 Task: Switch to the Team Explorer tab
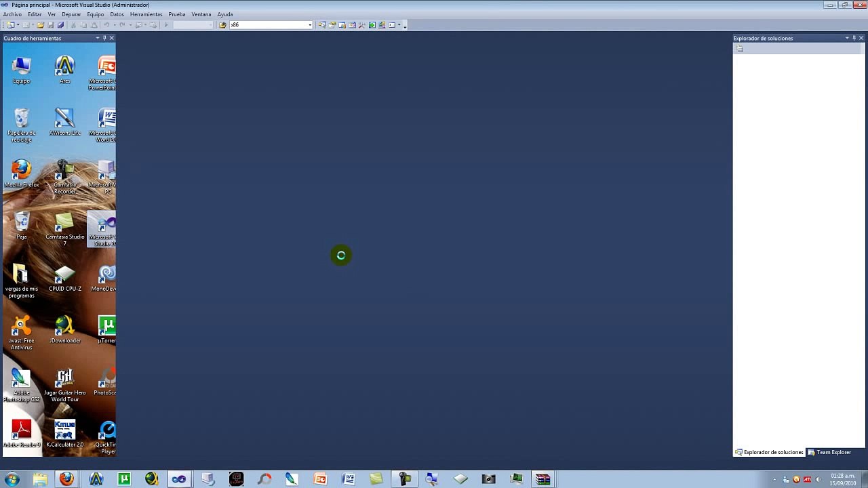point(829,452)
